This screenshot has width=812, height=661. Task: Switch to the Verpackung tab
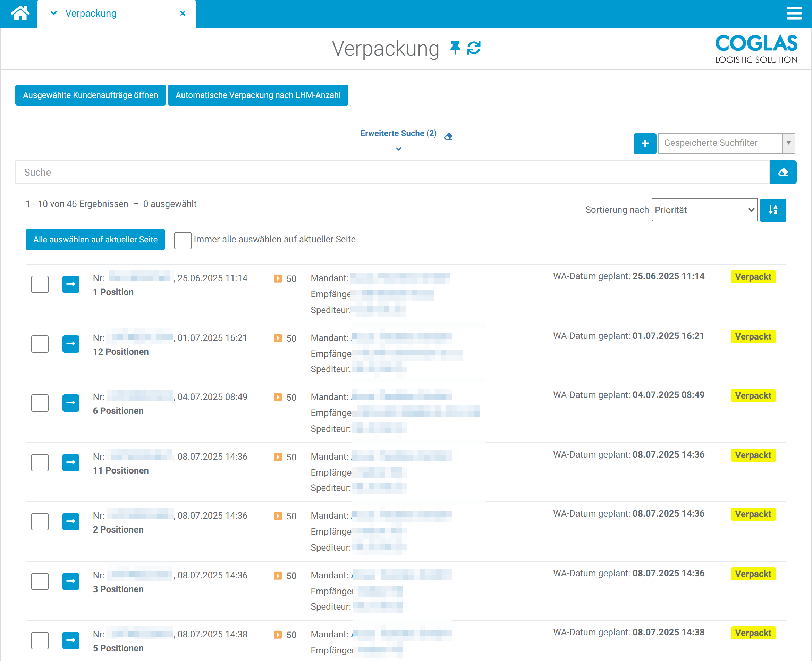tap(91, 13)
